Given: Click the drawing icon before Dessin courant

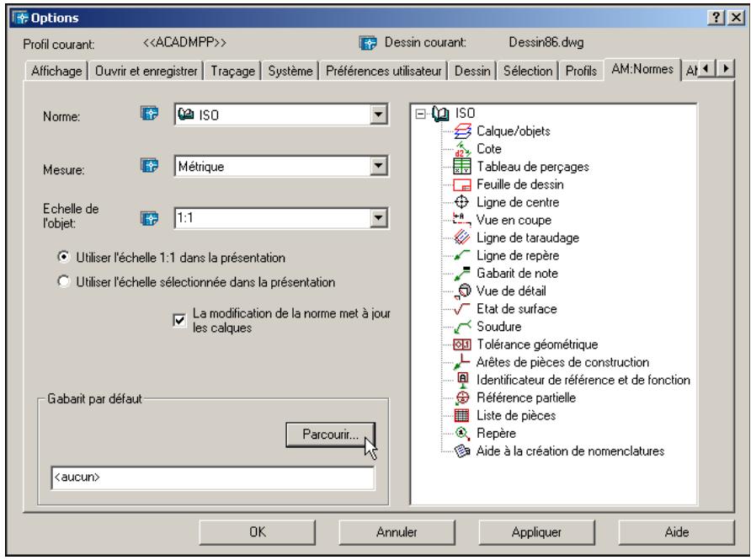Looking at the screenshot, I should tap(368, 43).
